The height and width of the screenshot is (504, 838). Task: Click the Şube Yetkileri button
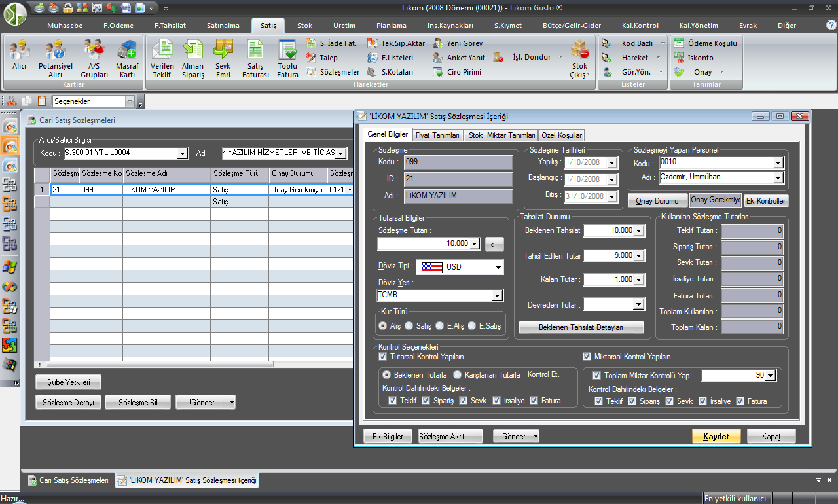pos(68,382)
